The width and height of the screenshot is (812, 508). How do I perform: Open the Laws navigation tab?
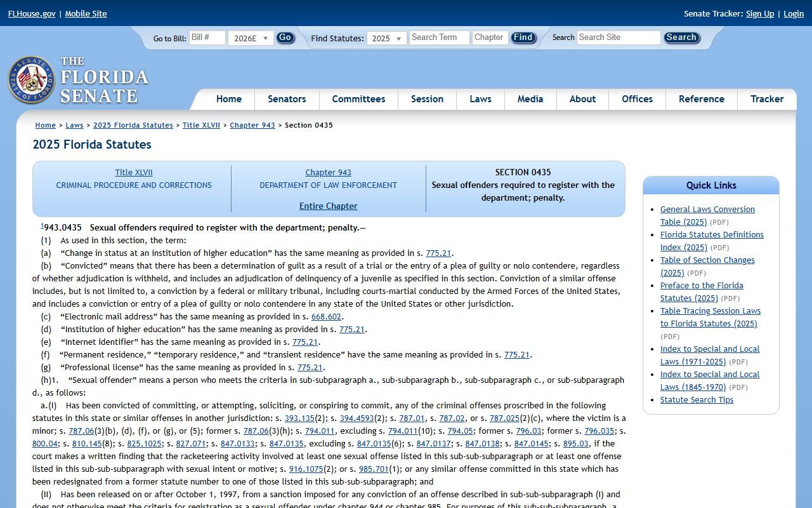(480, 99)
